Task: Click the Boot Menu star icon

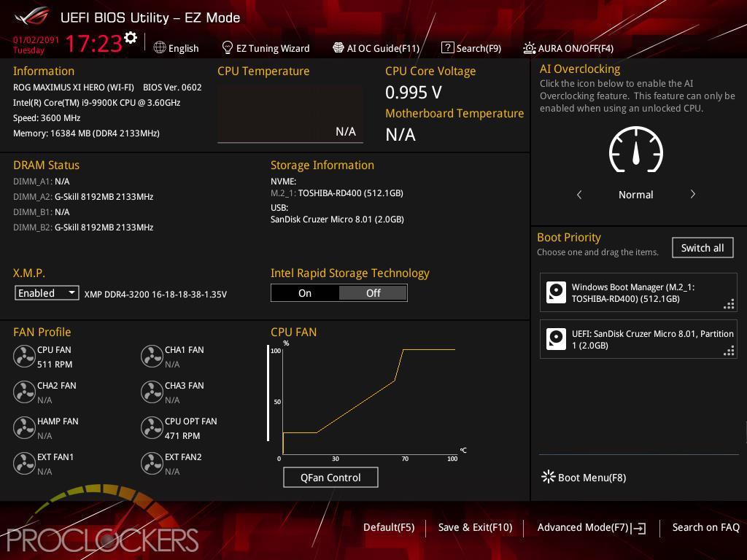Action: 549,477
